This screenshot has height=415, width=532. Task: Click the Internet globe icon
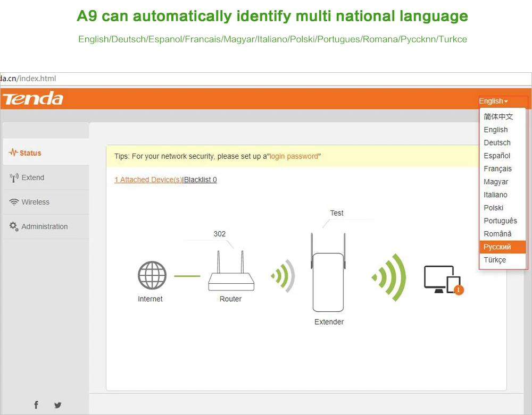(152, 275)
